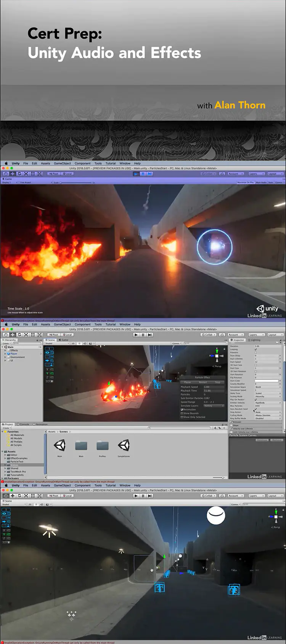Screen dimensions: 286x644
Task: Click the Start Color swatch in the Inspector
Action: (267, 381)
